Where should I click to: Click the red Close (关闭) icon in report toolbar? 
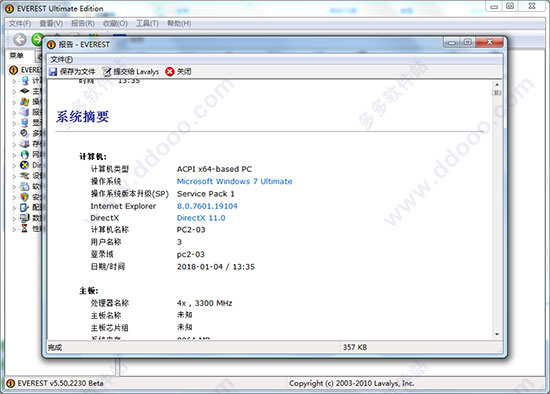click(170, 72)
